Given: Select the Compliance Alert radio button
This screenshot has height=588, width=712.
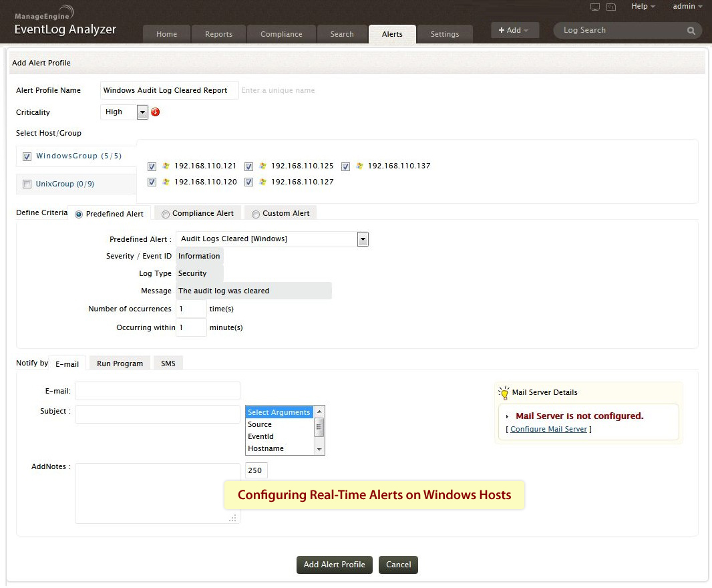Looking at the screenshot, I should (x=166, y=214).
